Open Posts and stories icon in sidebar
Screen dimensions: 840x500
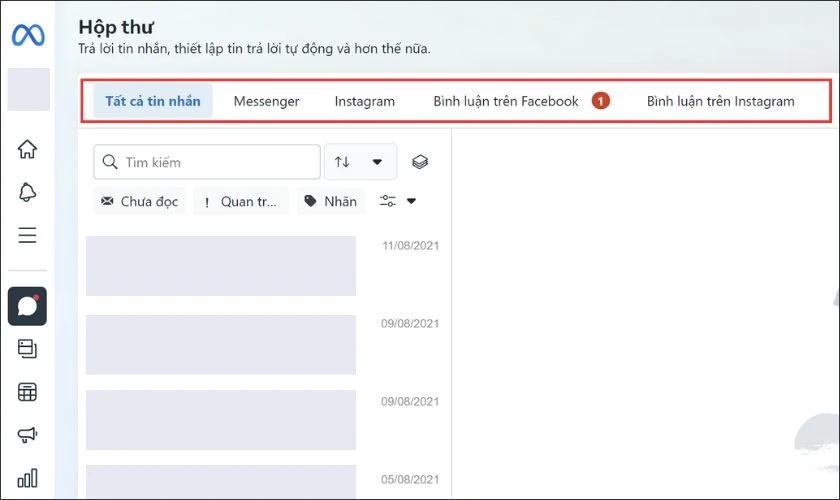pos(27,349)
